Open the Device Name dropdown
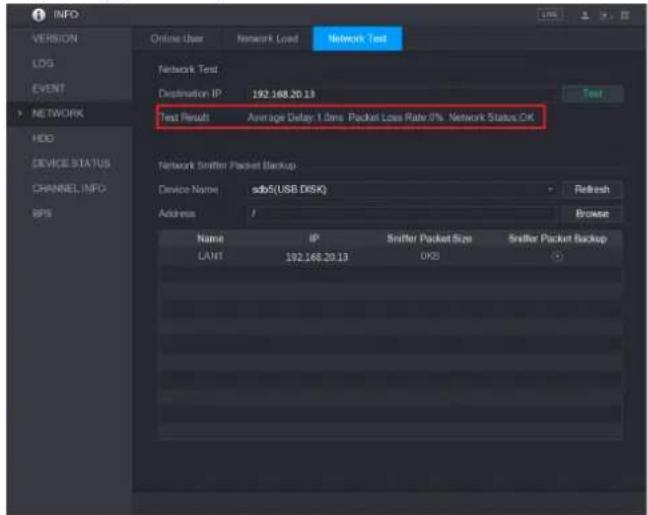Viewport: 648px width, 515px height. [x=402, y=190]
